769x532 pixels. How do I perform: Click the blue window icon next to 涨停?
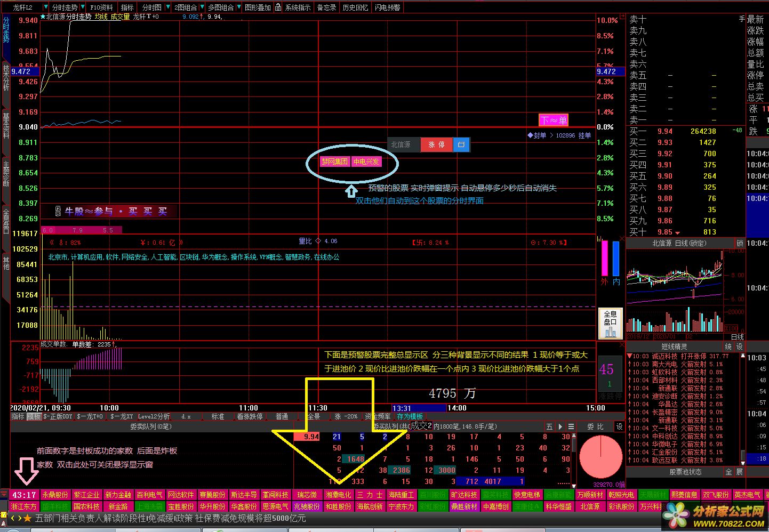461,144
